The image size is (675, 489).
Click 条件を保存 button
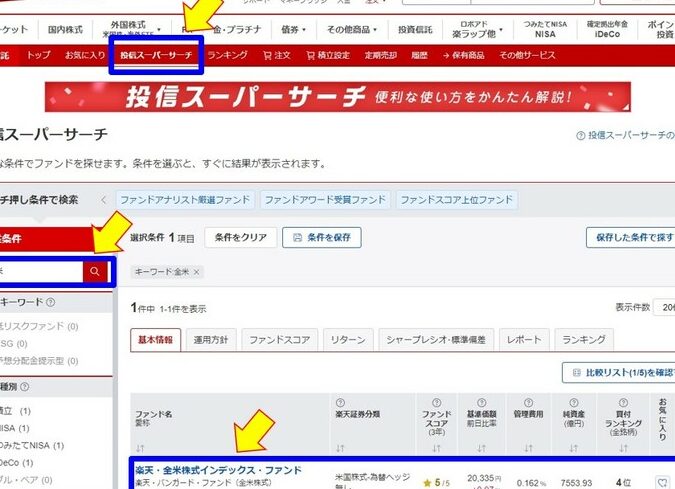pyautogui.click(x=322, y=238)
